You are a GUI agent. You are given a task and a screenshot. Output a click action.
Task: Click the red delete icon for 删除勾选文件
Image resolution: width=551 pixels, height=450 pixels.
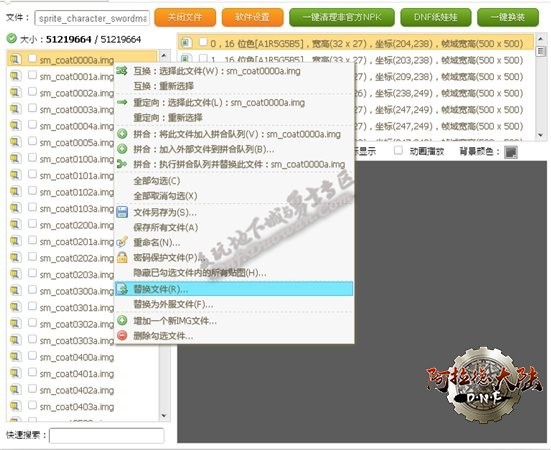(122, 335)
